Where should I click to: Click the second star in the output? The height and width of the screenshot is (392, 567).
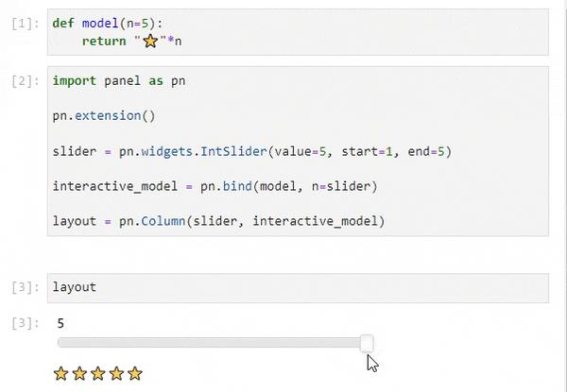[79, 373]
